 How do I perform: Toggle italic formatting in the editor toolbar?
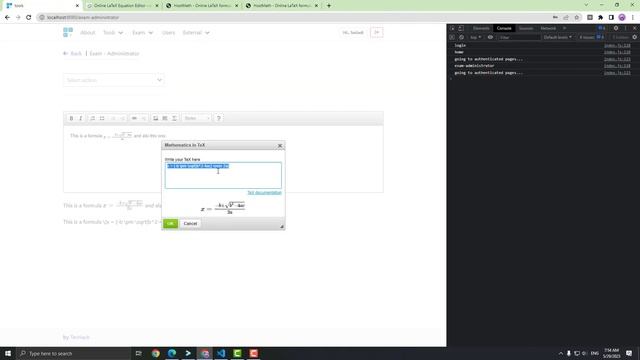pos(80,118)
